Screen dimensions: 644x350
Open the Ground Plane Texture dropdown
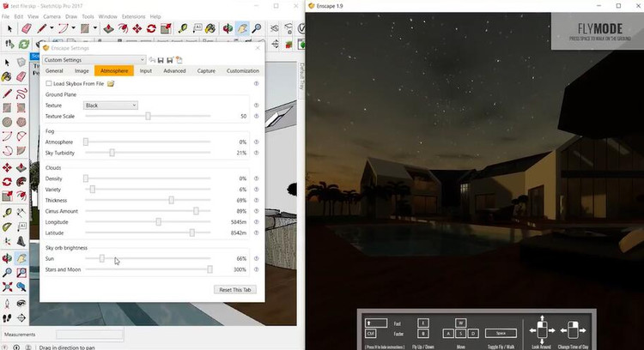coord(110,106)
